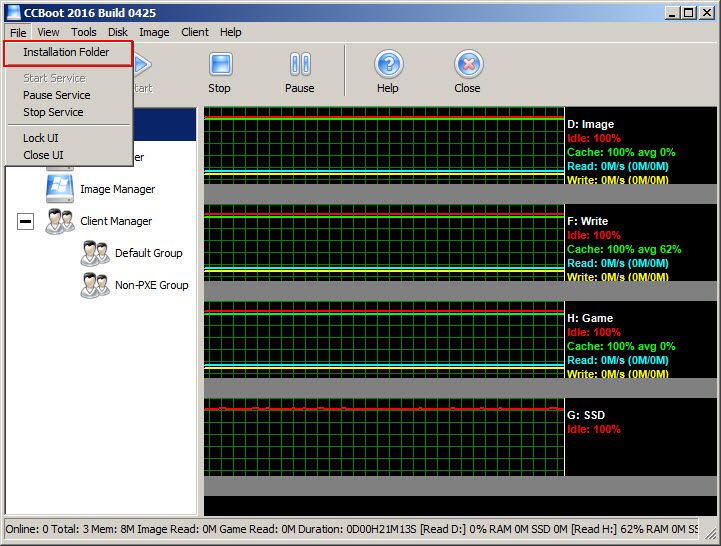This screenshot has width=721, height=546.
Task: Click the H: Game disk label
Action: click(590, 318)
